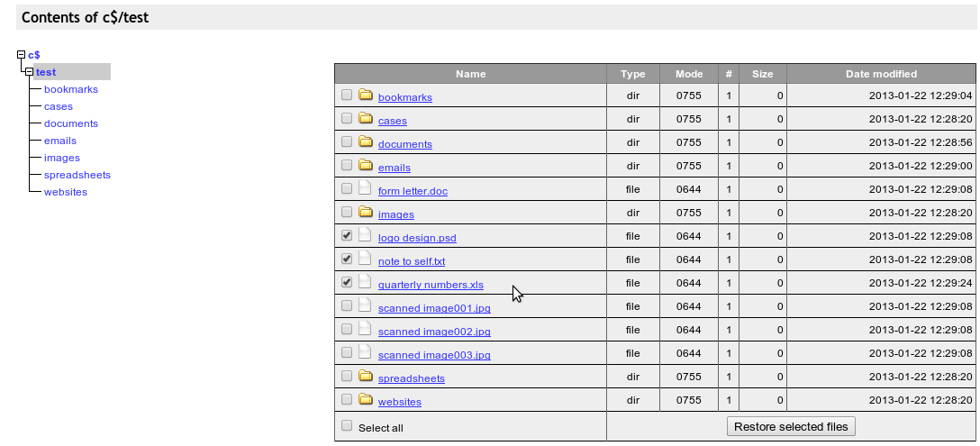Image resolution: width=980 pixels, height=446 pixels.
Task: Click the folder icon for the documents row
Action: point(366,142)
